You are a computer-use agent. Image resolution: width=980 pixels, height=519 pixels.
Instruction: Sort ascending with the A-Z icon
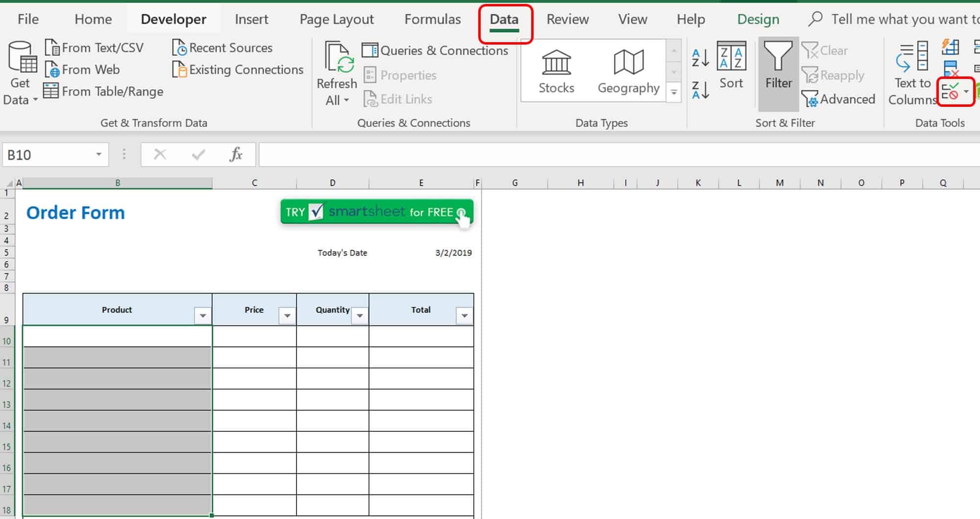tap(700, 58)
